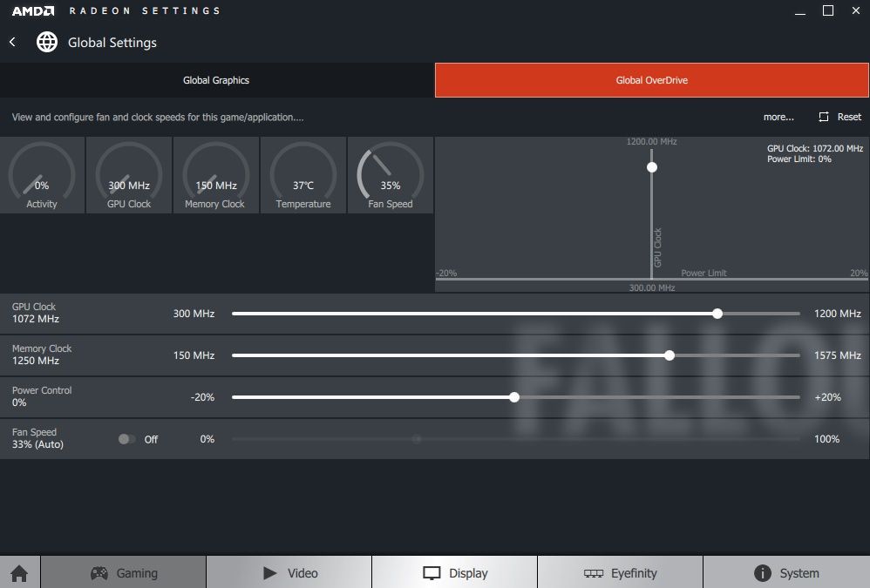Switch to Global Graphics tab
This screenshot has width=870, height=588.
click(x=216, y=80)
